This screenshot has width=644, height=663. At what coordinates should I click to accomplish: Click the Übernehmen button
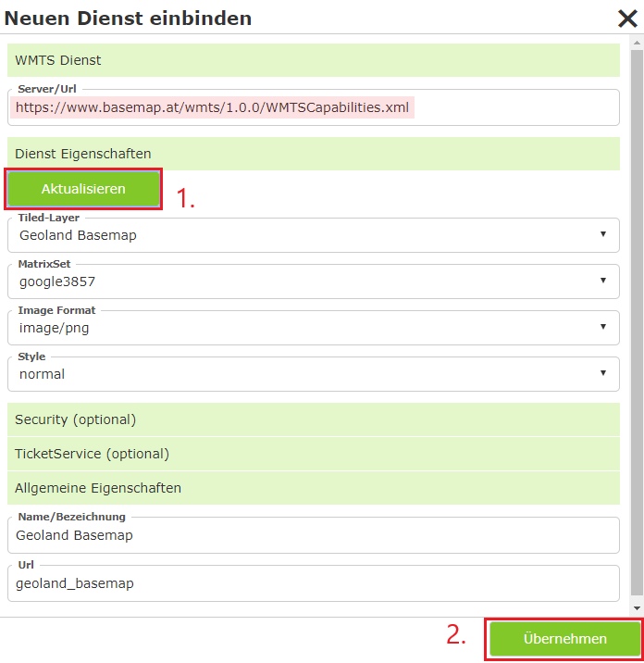pyautogui.click(x=564, y=639)
